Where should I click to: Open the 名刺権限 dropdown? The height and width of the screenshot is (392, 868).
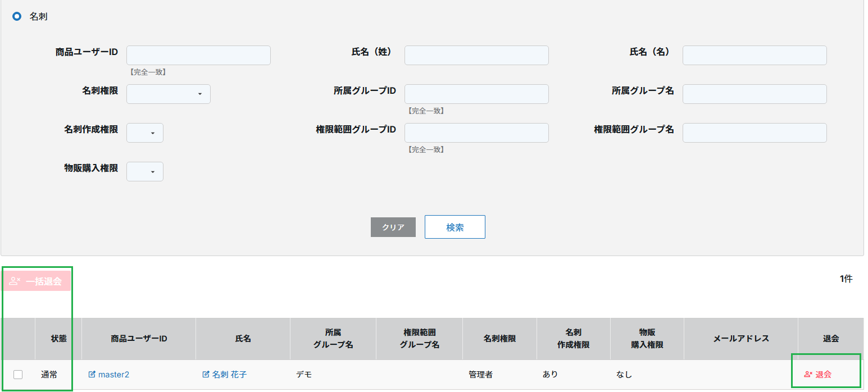[x=169, y=94]
